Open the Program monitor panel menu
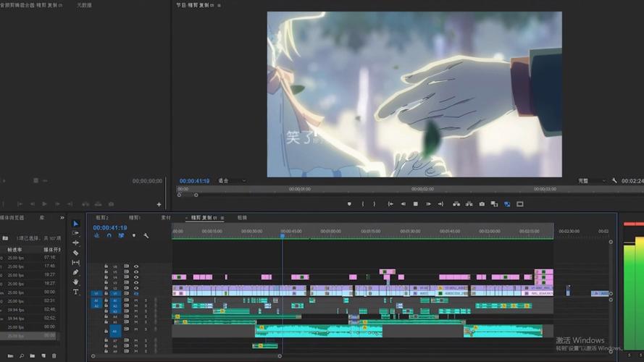644x362 pixels. point(219,5)
